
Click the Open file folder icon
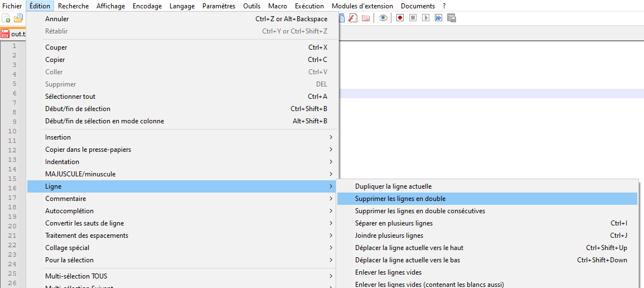point(18,18)
